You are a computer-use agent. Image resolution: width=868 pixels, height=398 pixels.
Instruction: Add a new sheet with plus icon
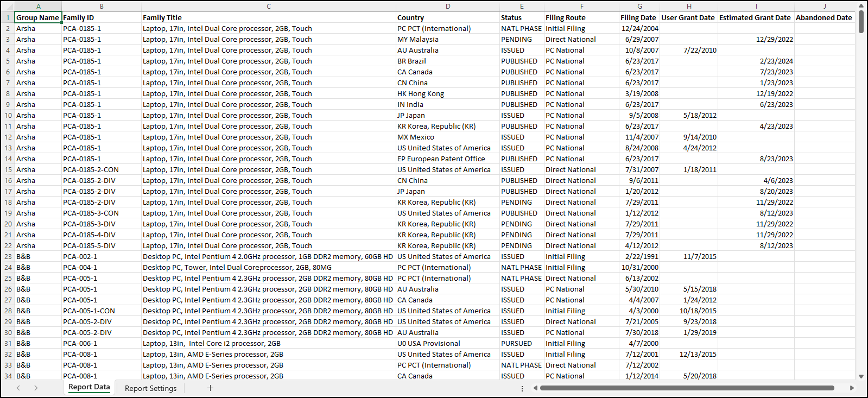pyautogui.click(x=210, y=388)
